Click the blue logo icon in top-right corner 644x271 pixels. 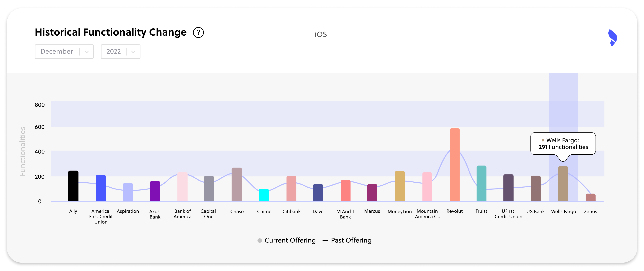pos(613,37)
